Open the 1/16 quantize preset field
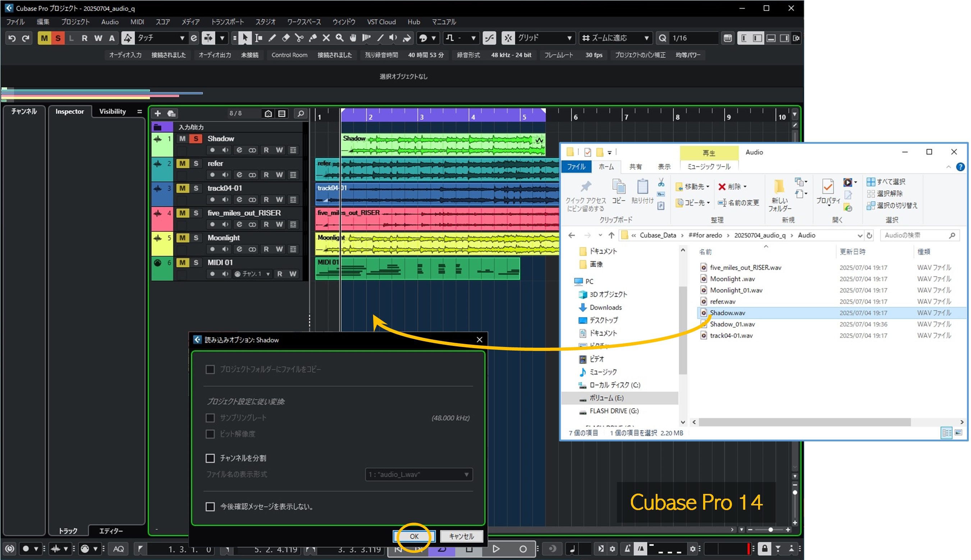The width and height of the screenshot is (971, 560). (x=693, y=38)
